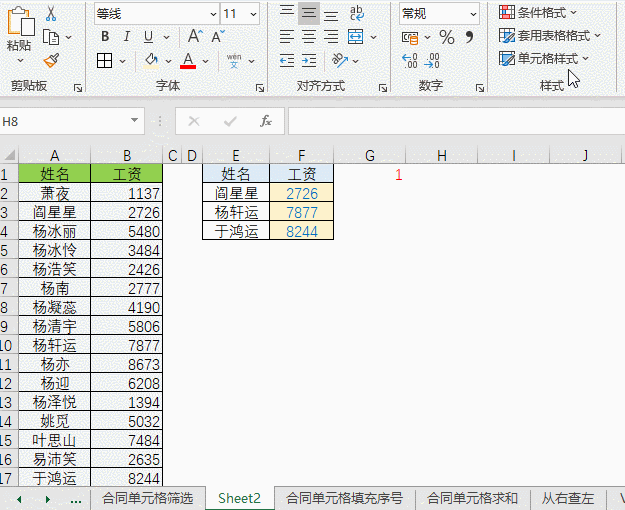The width and height of the screenshot is (625, 510).
Task: Expand Name Box dropdown arrow
Action: [134, 120]
